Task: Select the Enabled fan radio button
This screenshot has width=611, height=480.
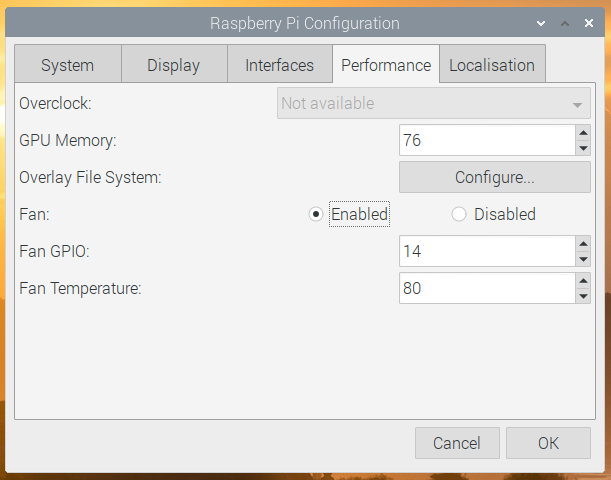Action: coord(316,214)
